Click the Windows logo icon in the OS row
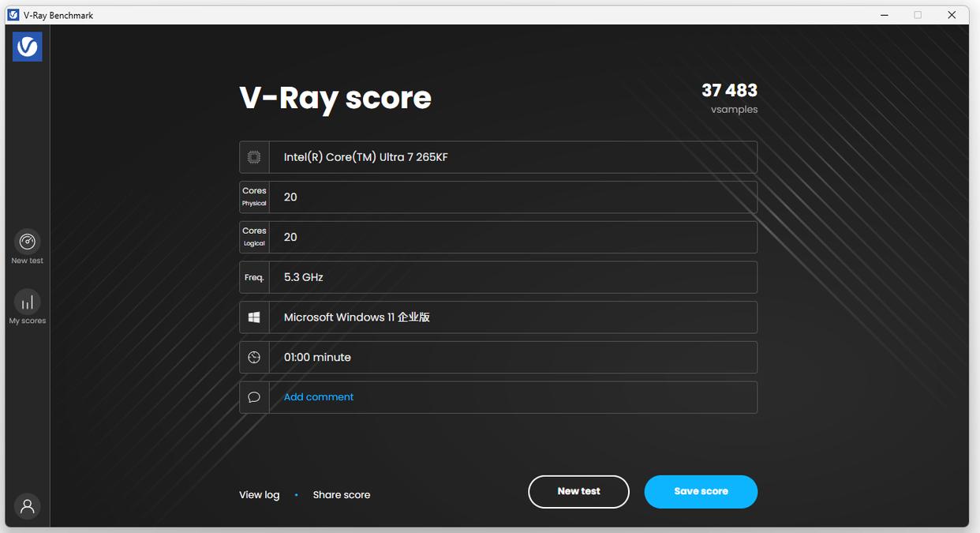 (254, 317)
